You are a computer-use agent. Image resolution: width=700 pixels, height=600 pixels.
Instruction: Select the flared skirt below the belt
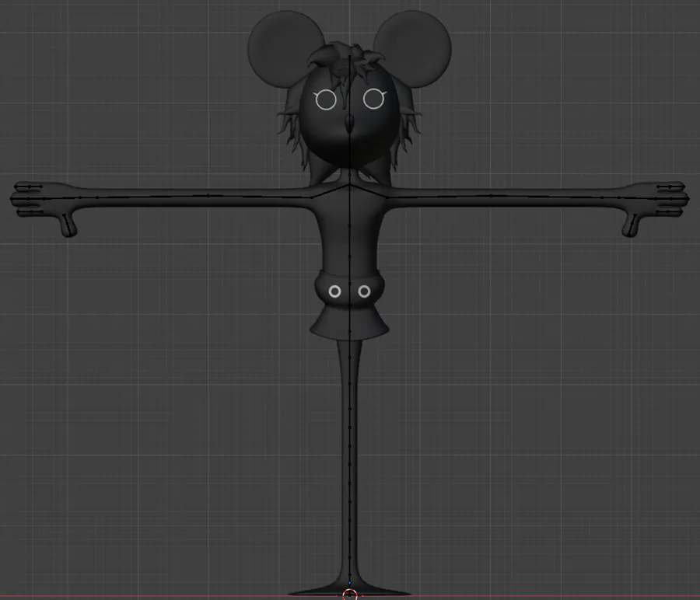[x=349, y=322]
